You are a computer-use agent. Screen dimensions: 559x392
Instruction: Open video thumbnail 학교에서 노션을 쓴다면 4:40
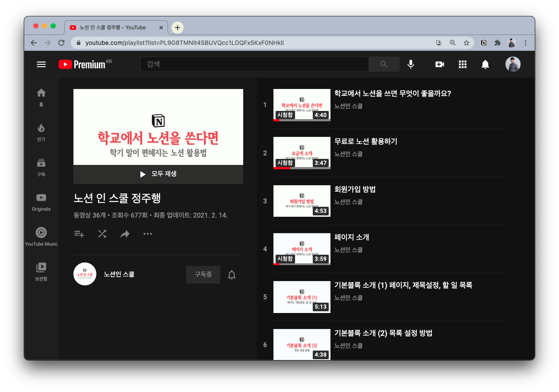(302, 105)
